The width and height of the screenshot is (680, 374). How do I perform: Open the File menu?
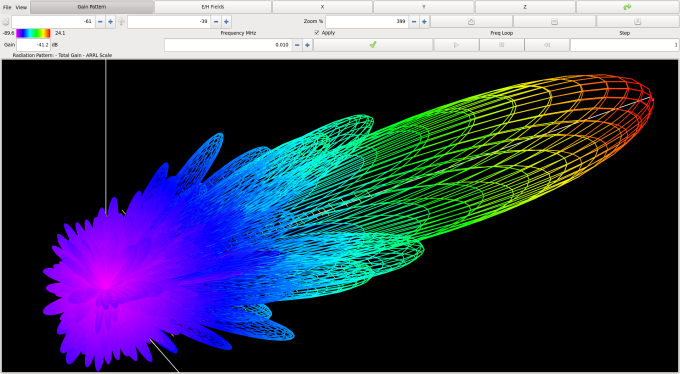click(7, 7)
